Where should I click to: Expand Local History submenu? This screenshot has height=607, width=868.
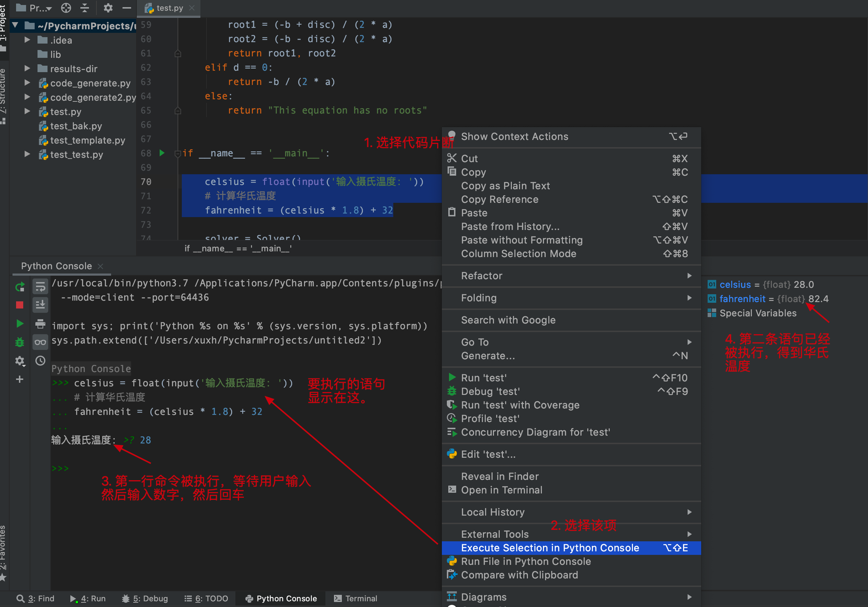pyautogui.click(x=571, y=512)
